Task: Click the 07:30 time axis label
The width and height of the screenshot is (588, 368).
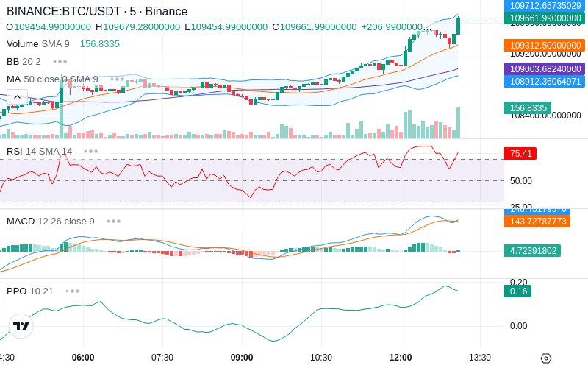Action: (x=162, y=358)
